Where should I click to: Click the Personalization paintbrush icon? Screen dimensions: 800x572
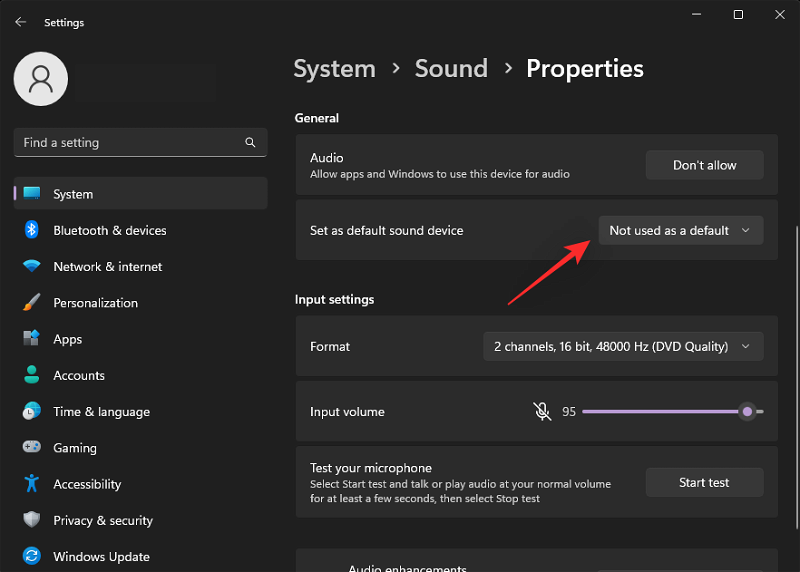(x=32, y=303)
